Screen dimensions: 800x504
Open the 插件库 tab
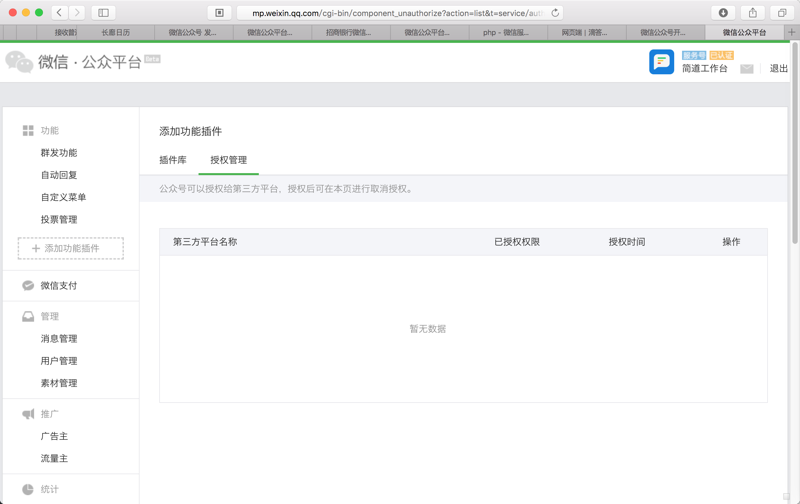(x=173, y=160)
